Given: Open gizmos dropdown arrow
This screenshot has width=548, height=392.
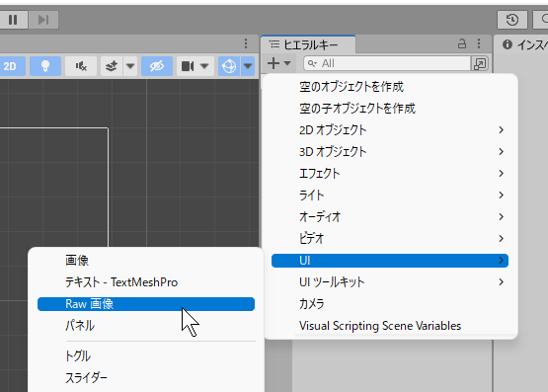Looking at the screenshot, I should 248,66.
